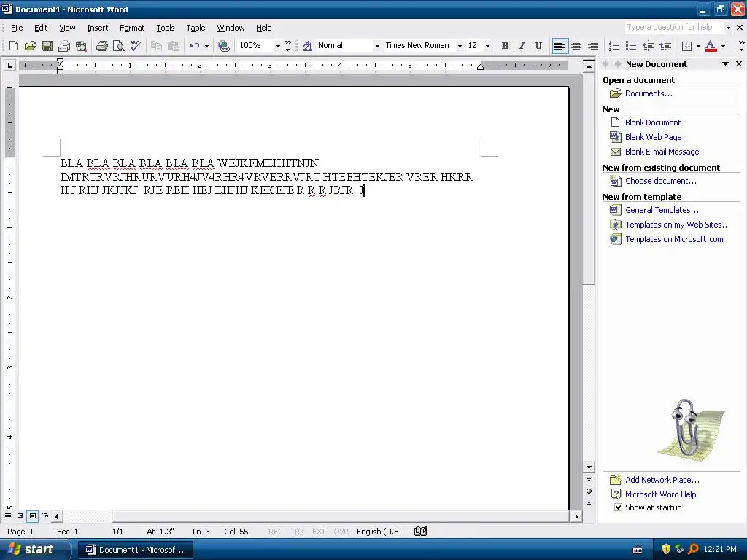Viewport: 747px width, 560px height.
Task: Toggle italic formatting
Action: point(522,46)
